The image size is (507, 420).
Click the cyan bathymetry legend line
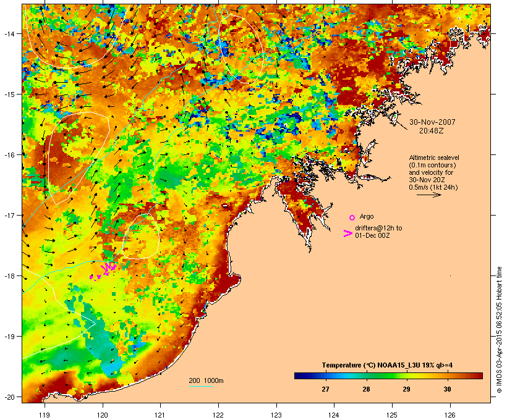coord(200,386)
